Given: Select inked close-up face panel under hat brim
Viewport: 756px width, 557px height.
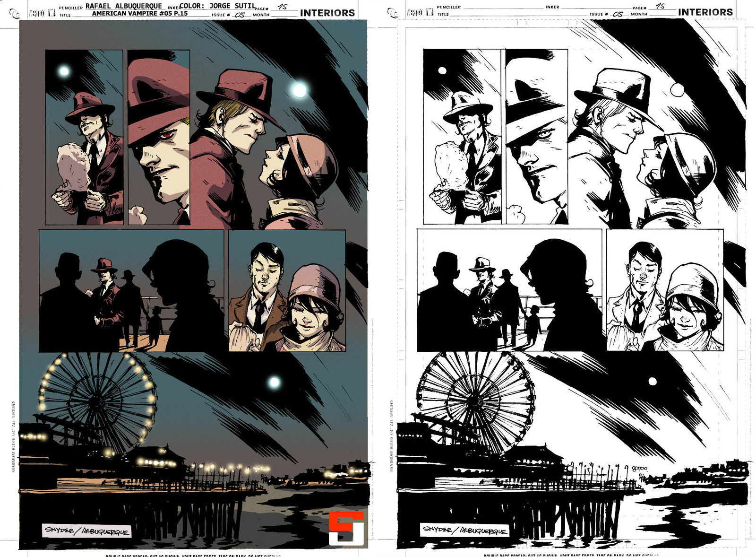Looking at the screenshot, I should [x=537, y=136].
